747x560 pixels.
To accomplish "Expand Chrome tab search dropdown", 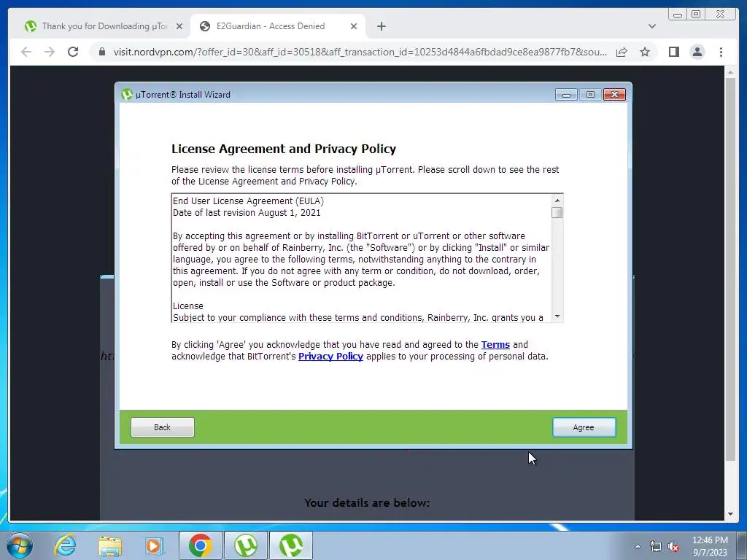I will [651, 26].
